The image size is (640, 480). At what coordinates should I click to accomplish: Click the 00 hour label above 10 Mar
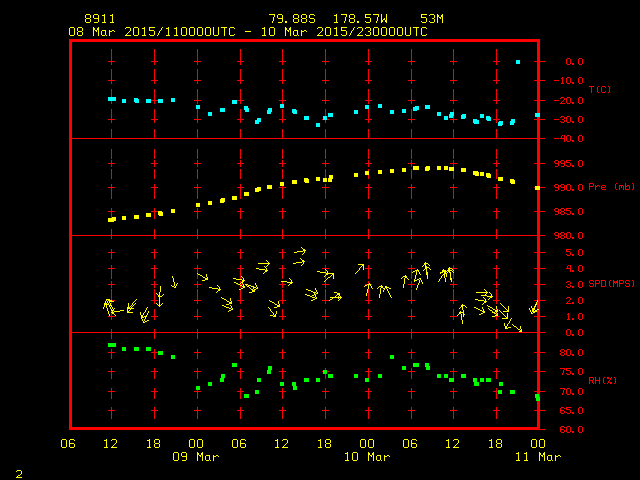[367, 444]
